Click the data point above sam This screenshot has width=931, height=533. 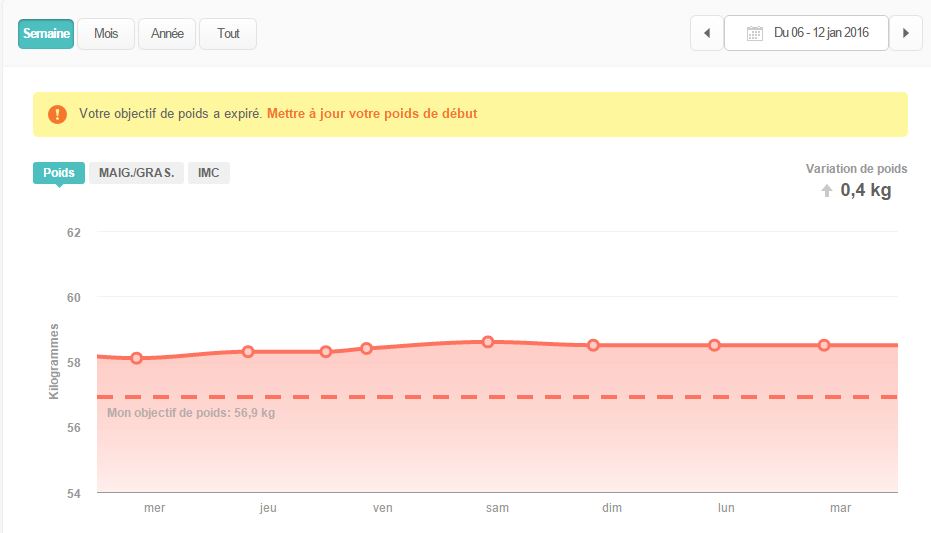(488, 342)
